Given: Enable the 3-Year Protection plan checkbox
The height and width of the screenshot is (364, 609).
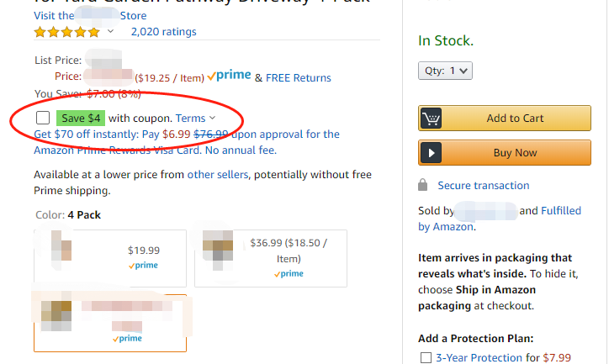Looking at the screenshot, I should click(x=426, y=358).
